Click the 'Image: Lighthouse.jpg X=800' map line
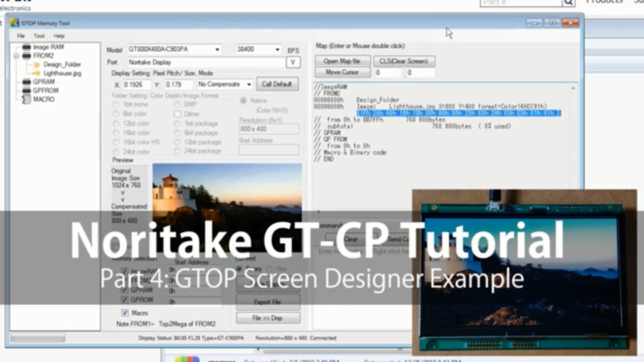Image resolution: width=644 pixels, height=362 pixels. pyautogui.click(x=452, y=107)
